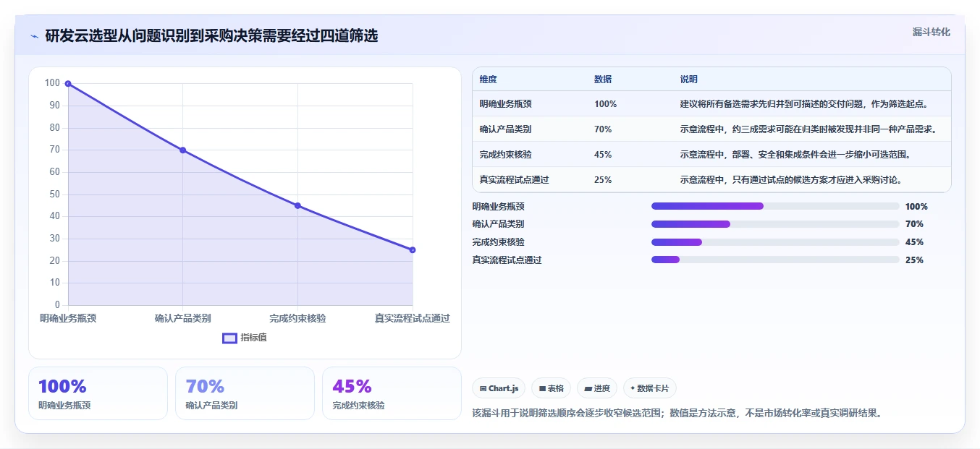Click the x-axis label 确认产品类别
The image size is (980, 449).
point(182,318)
